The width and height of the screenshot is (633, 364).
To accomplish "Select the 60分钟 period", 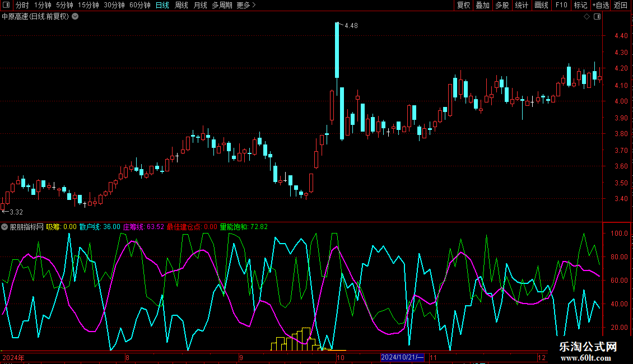I will (139, 5).
